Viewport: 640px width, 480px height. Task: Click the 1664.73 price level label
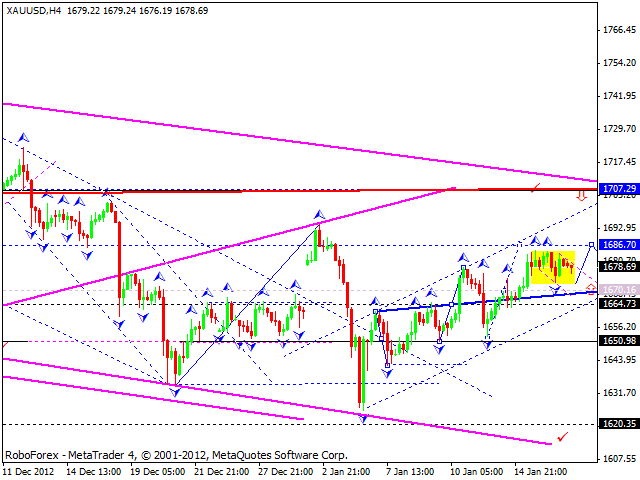(619, 303)
